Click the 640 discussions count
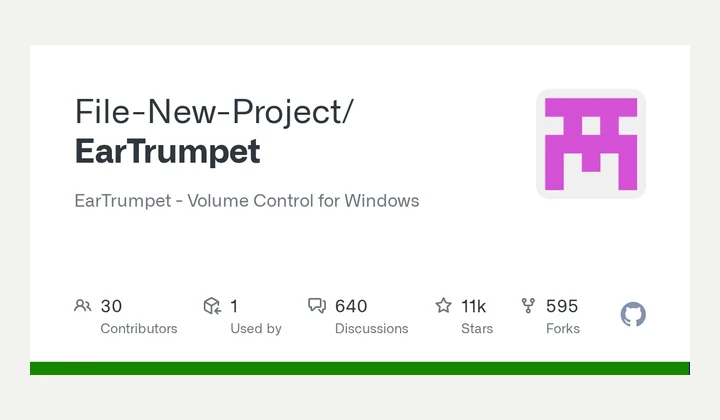 (351, 306)
